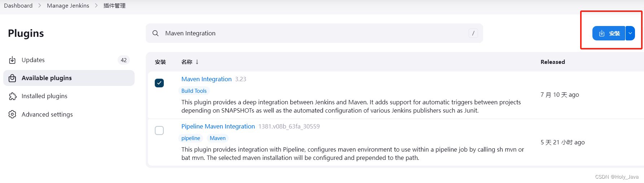Click the search magnifier icon
644x183 pixels.
pyautogui.click(x=155, y=33)
